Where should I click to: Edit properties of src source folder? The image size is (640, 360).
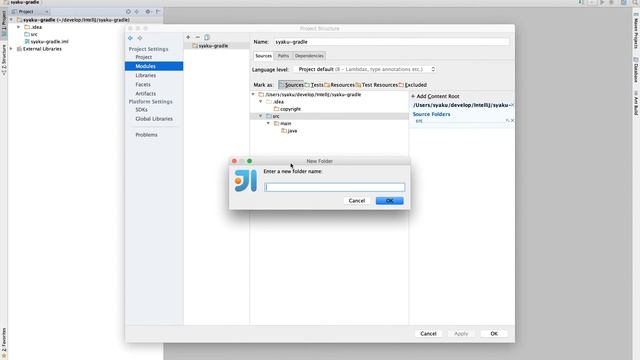507,120
